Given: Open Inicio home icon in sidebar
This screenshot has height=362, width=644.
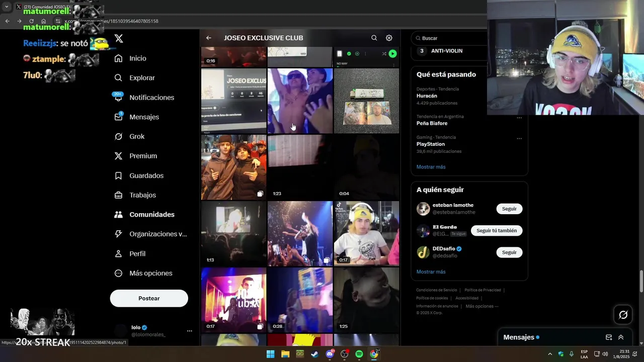Looking at the screenshot, I should tap(118, 58).
